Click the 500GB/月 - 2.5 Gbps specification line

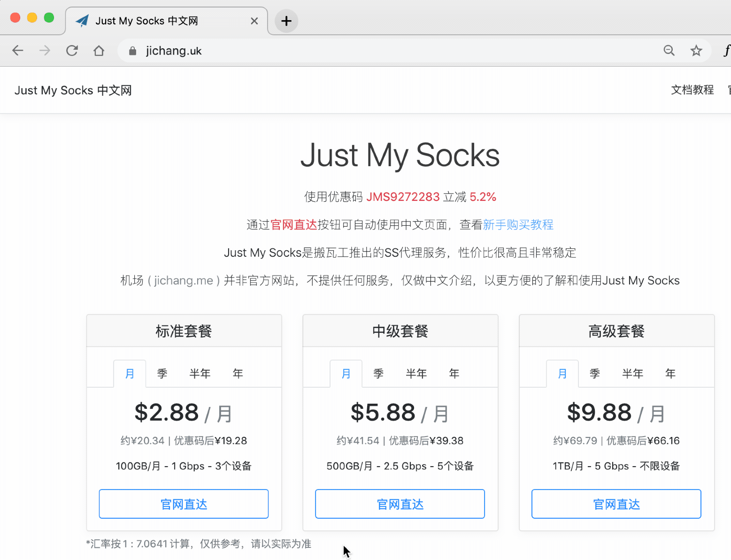pos(400,466)
